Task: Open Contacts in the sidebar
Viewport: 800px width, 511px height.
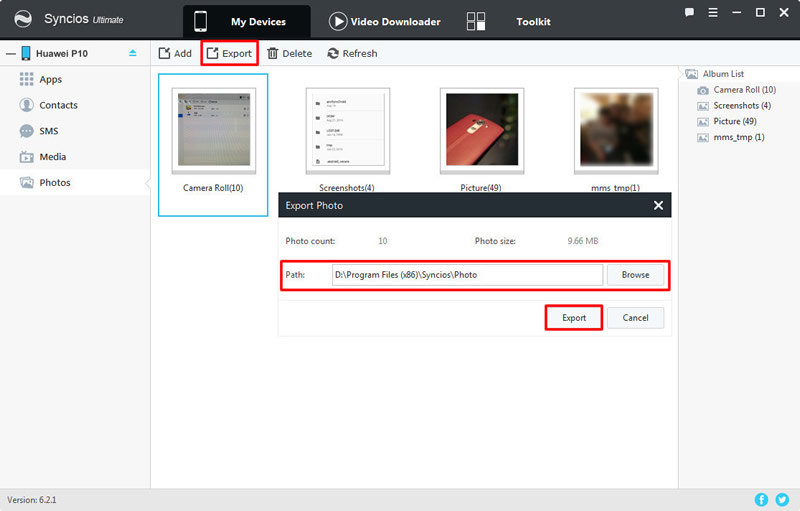Action: tap(75, 105)
